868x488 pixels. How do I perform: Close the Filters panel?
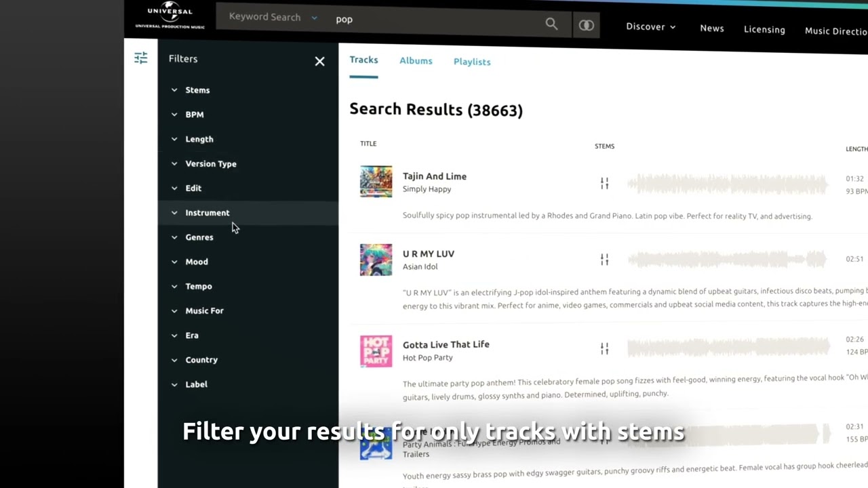(x=319, y=62)
